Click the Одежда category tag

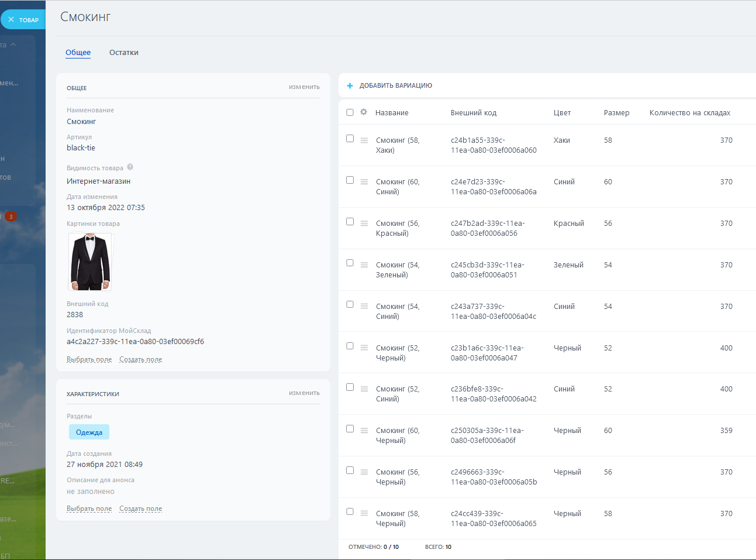[x=89, y=432]
